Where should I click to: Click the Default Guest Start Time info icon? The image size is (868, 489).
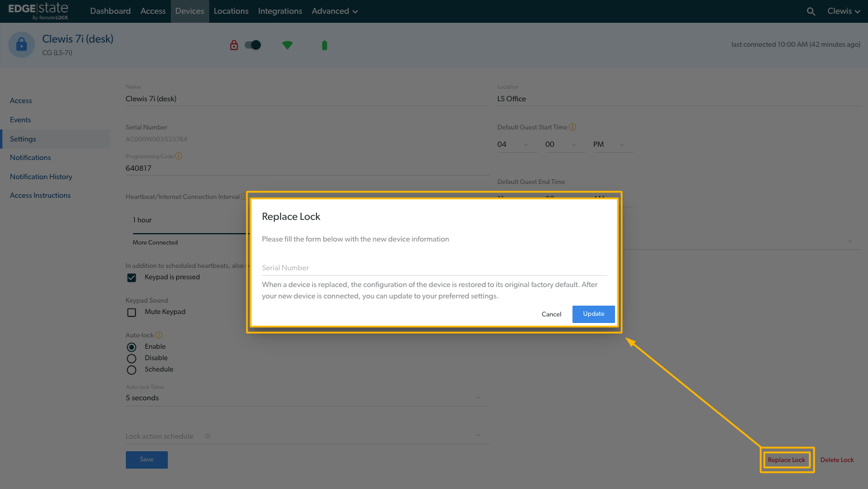tap(572, 127)
